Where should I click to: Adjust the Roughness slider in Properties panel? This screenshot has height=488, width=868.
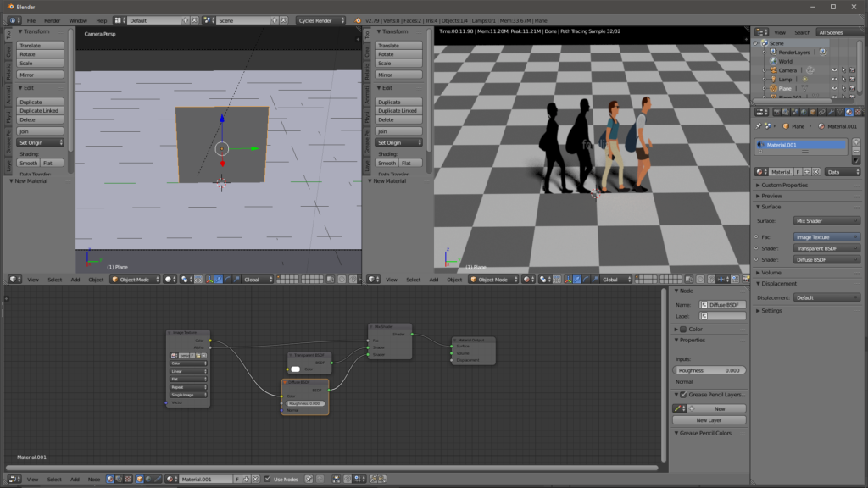tap(710, 370)
